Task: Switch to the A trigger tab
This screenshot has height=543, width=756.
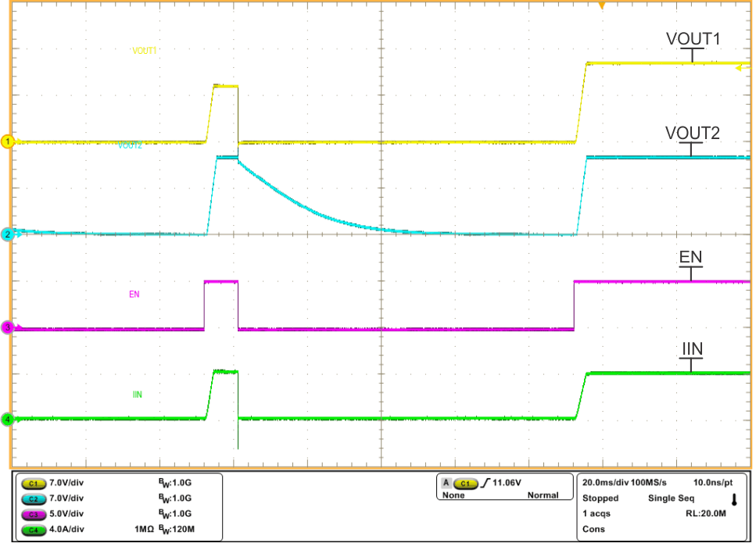Action: [x=446, y=483]
